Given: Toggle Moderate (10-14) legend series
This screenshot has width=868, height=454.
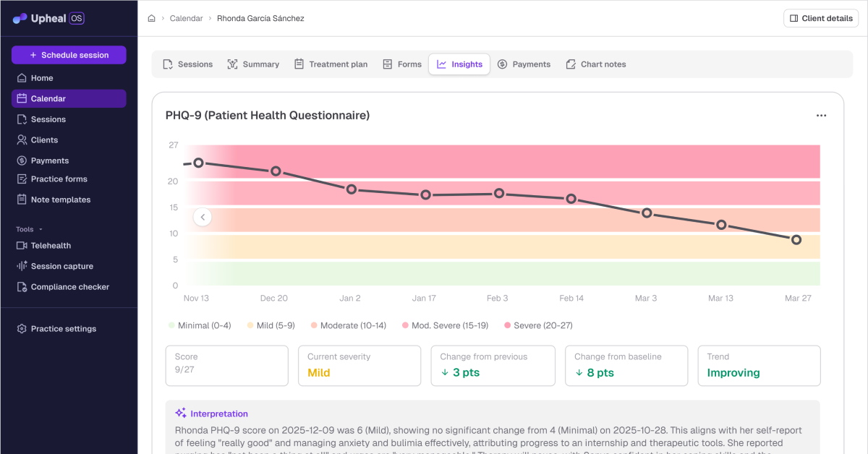Looking at the screenshot, I should click(x=348, y=325).
